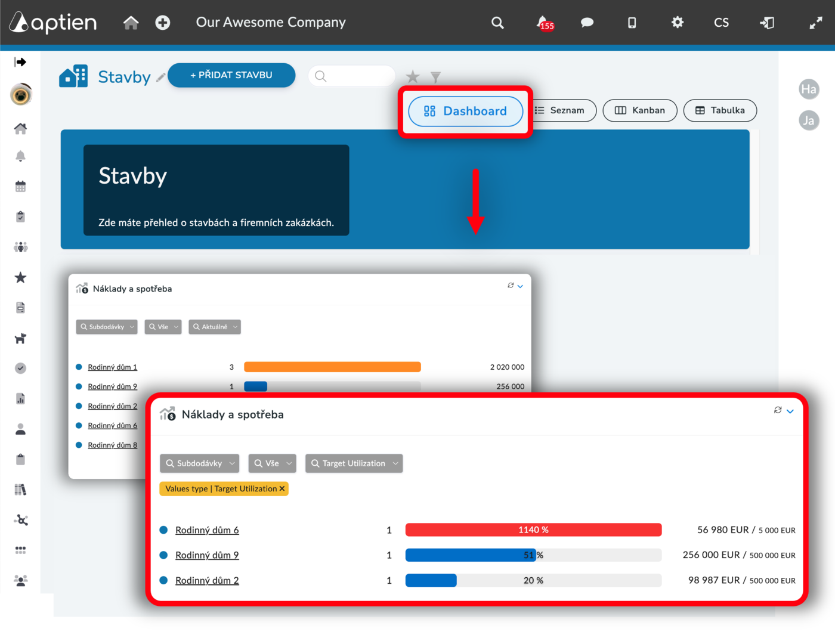Expand the sidebar with the arrow toggle
835x644 pixels.
[20, 62]
